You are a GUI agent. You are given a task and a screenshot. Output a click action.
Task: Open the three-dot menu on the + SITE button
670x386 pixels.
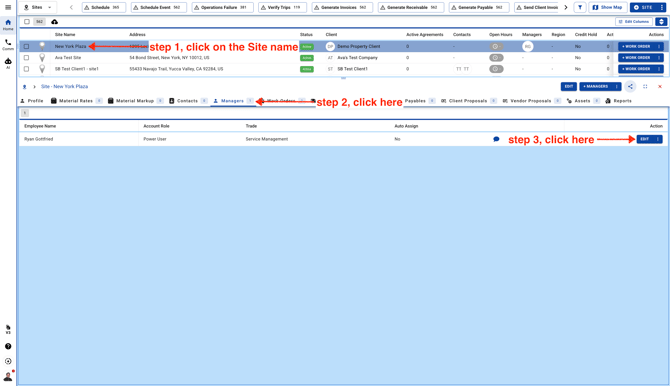tap(661, 7)
